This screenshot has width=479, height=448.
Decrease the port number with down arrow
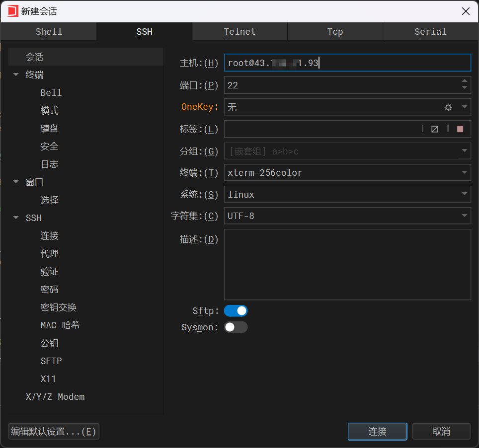464,87
